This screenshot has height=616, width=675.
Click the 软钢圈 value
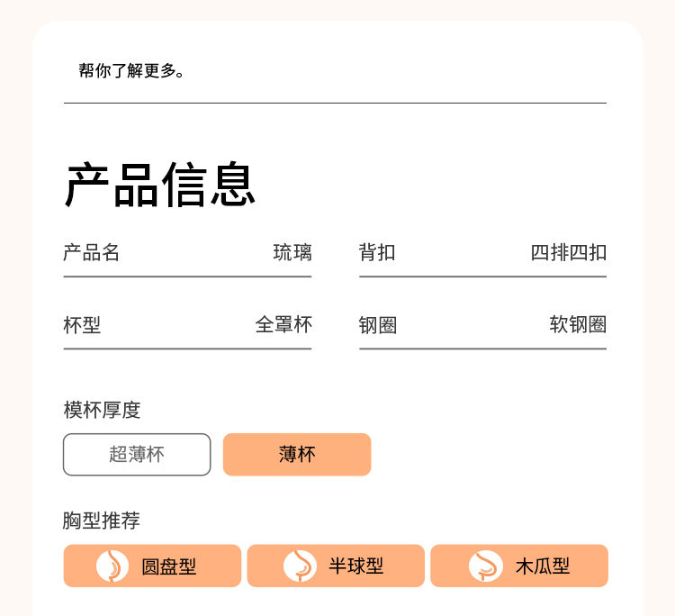point(578,324)
